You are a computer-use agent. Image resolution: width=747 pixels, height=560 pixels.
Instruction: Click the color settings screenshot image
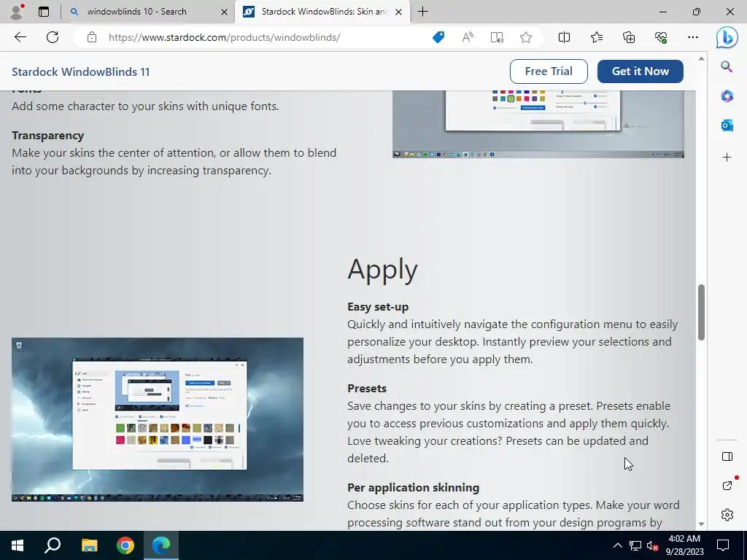point(538,124)
